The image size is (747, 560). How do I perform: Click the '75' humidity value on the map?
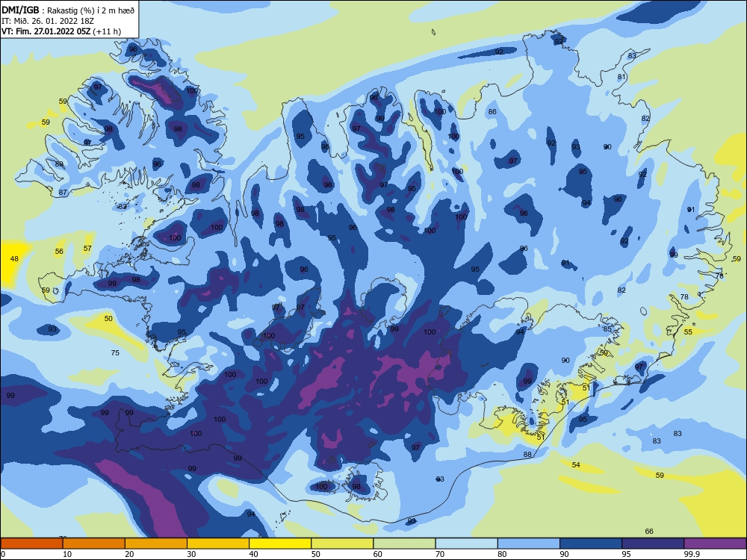[x=115, y=353]
